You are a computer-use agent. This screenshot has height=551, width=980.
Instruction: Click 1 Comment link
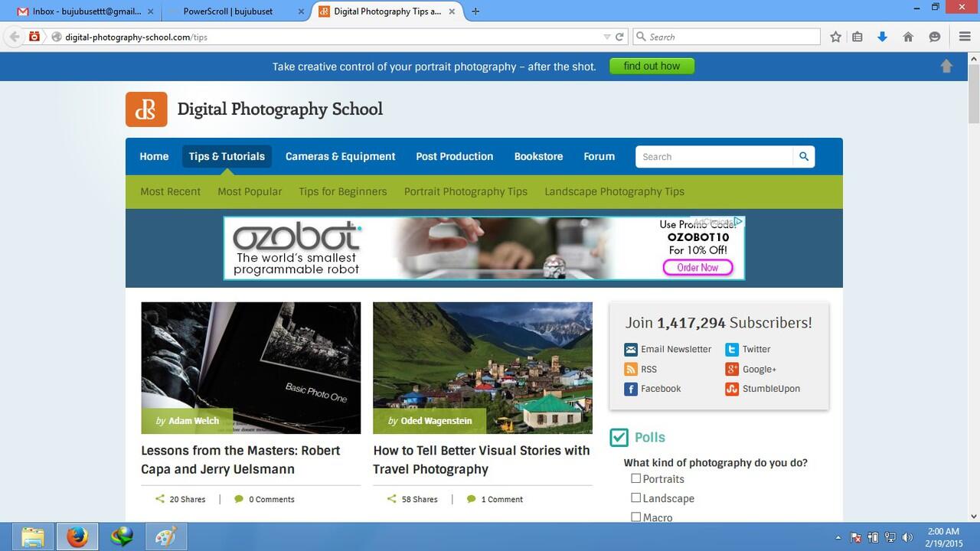pyautogui.click(x=495, y=499)
